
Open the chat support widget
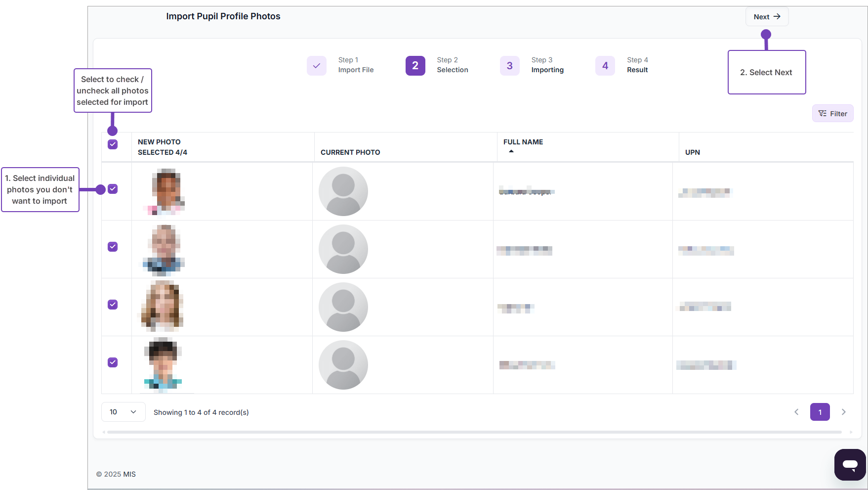point(850,464)
